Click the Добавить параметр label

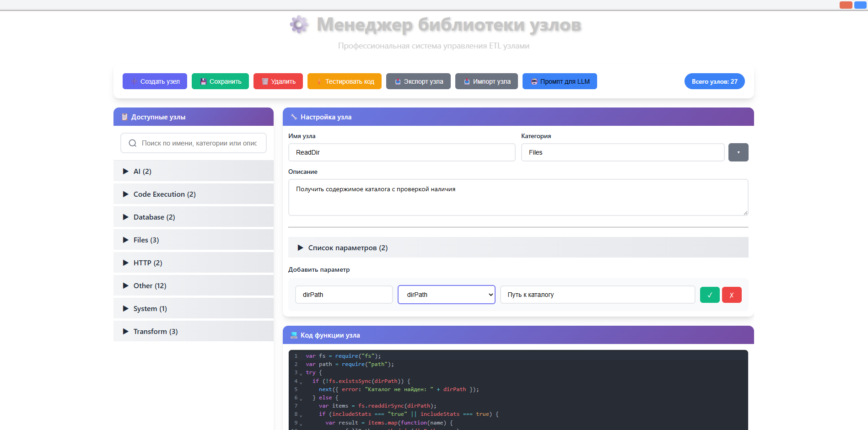[x=319, y=269]
